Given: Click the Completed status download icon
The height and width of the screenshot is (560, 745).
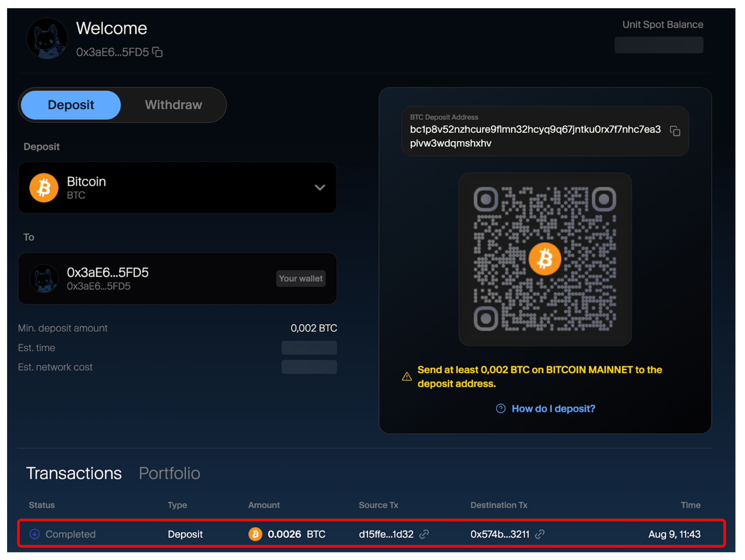Looking at the screenshot, I should coord(35,534).
